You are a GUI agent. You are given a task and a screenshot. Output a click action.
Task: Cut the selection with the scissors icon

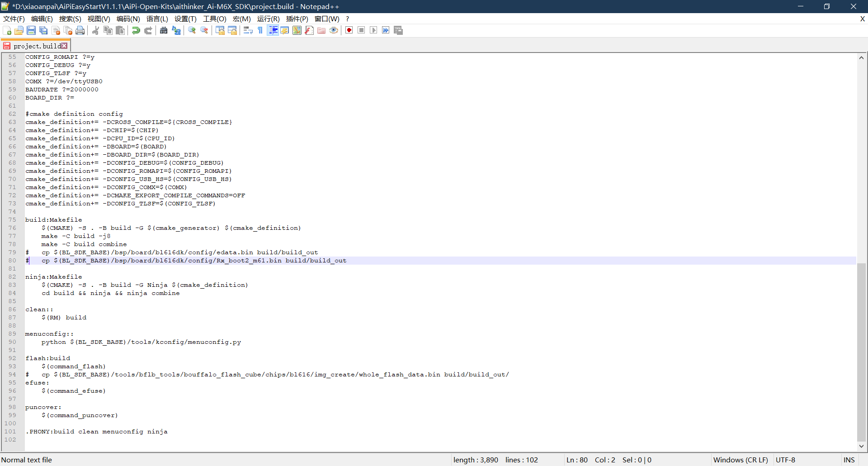point(95,30)
